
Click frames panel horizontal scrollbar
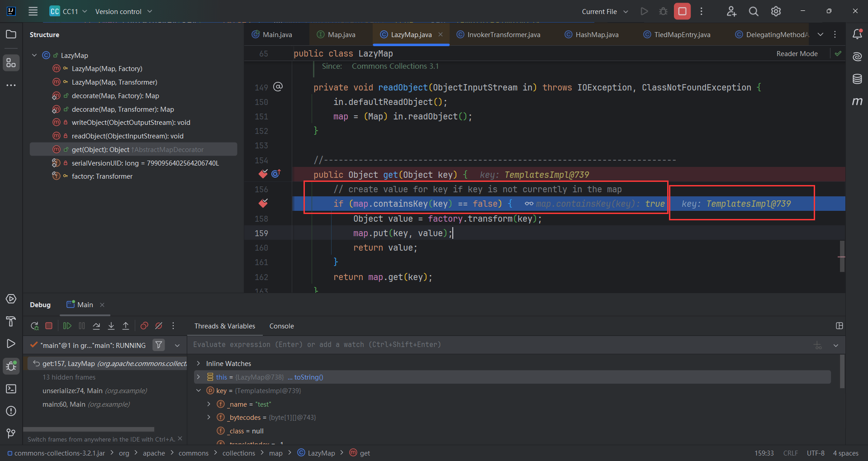click(89, 429)
